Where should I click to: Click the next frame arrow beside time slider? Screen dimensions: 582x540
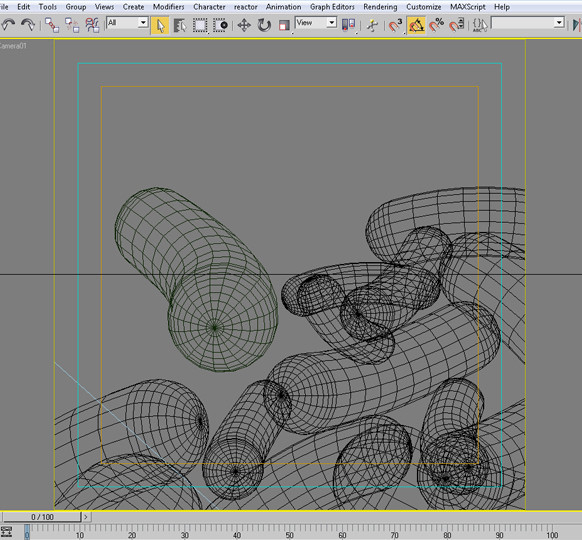pos(86,517)
